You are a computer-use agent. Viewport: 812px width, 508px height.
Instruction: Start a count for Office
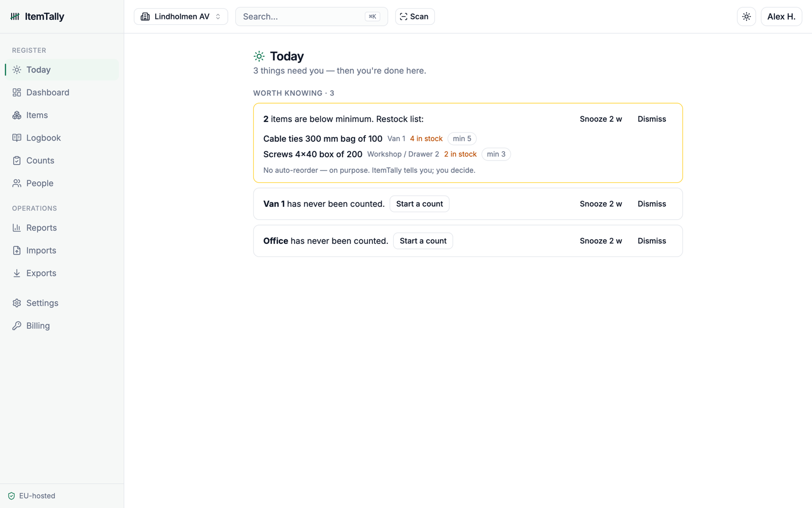423,241
